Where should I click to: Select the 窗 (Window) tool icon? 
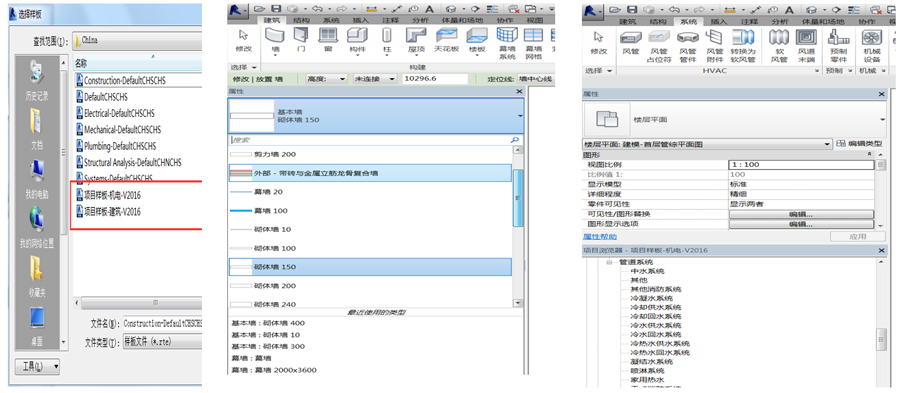(x=328, y=36)
